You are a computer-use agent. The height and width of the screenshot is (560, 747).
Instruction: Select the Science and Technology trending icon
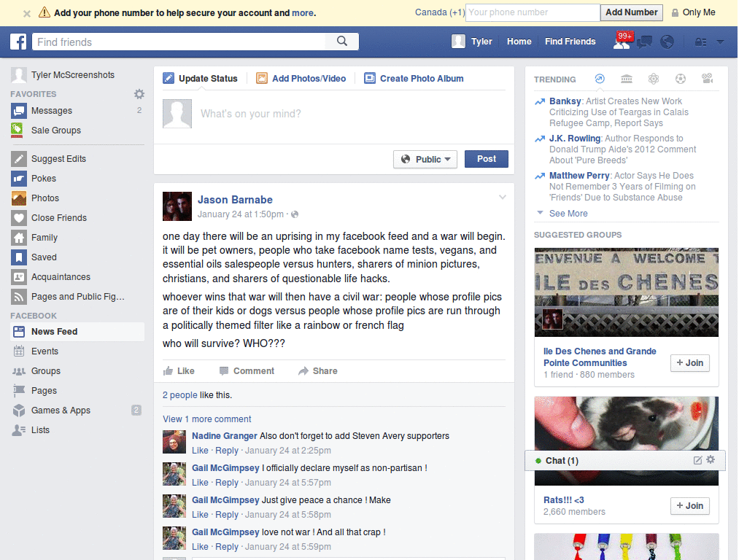pyautogui.click(x=653, y=79)
